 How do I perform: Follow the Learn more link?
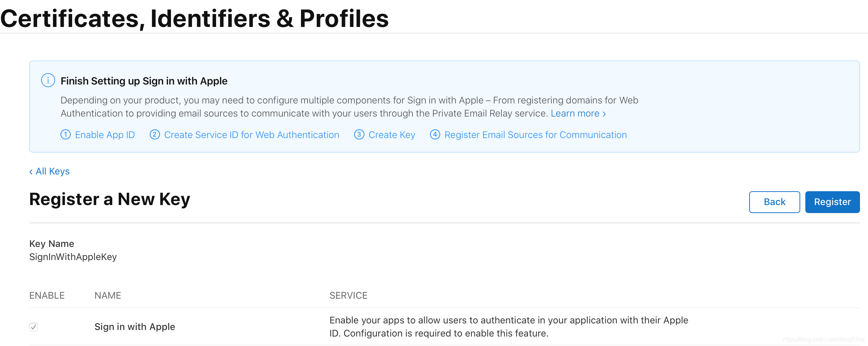point(578,114)
